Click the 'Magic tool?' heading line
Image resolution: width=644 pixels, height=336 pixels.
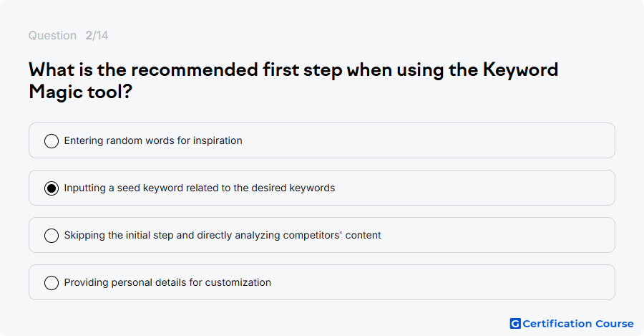tap(80, 92)
